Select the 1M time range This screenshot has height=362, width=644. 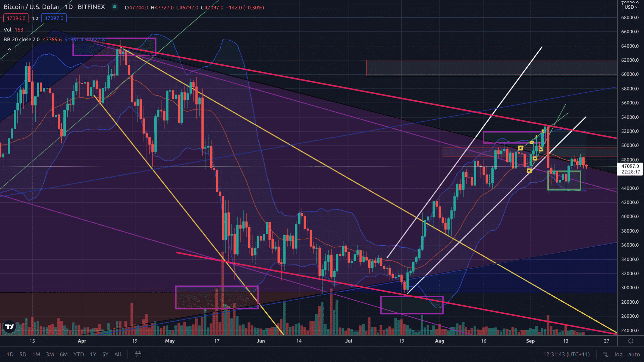tap(36, 354)
